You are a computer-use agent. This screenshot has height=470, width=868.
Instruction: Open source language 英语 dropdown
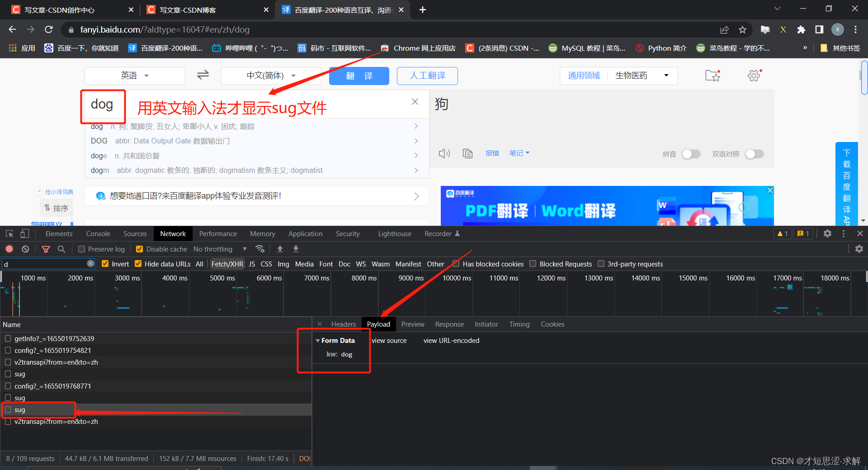point(135,76)
